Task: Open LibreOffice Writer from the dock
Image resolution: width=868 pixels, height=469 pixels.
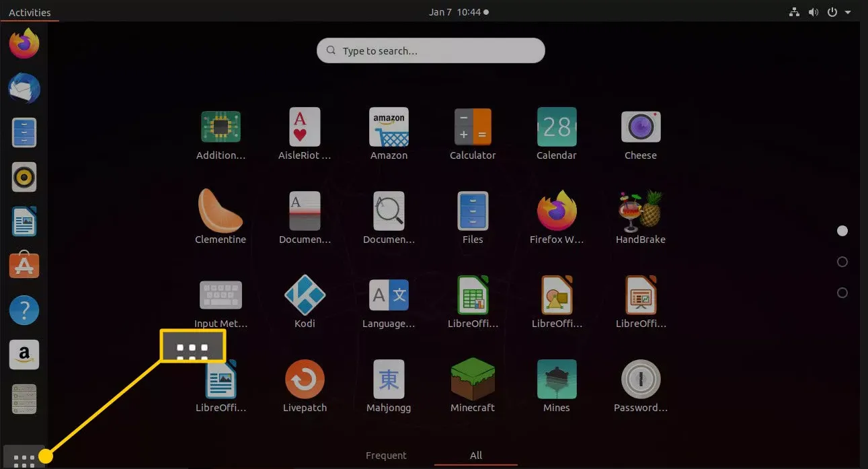Action: coord(24,221)
